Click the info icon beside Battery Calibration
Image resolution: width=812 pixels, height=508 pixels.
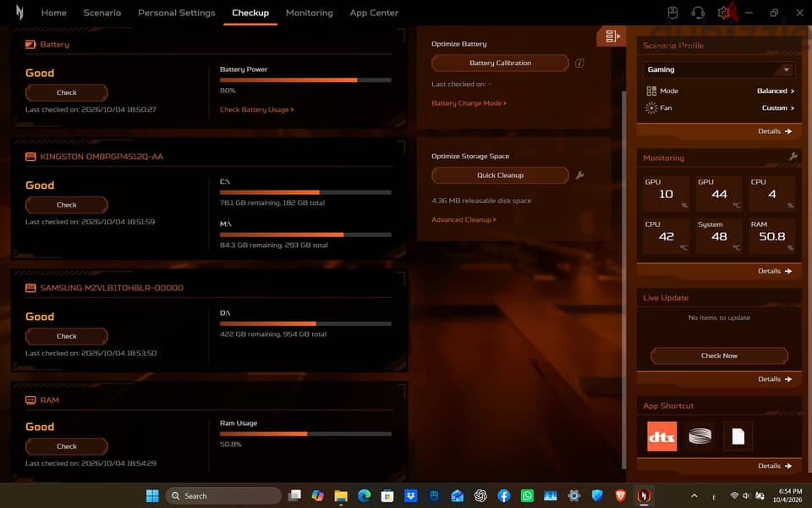pos(579,63)
